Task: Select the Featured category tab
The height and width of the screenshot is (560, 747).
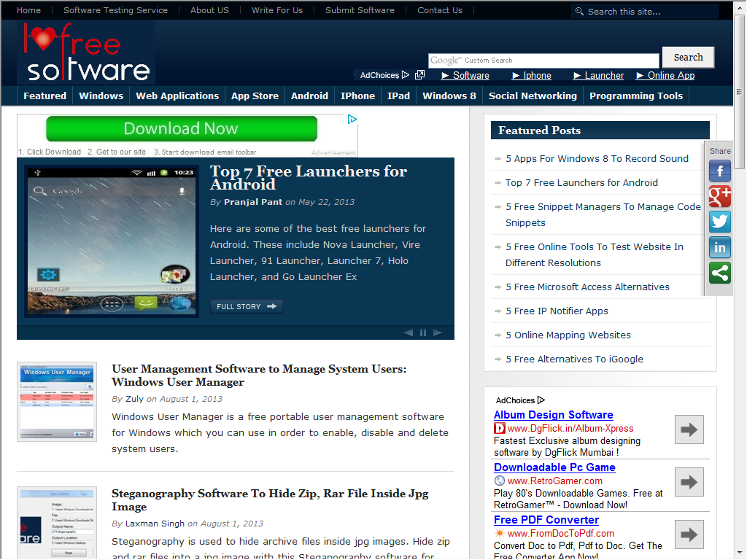Action: tap(44, 96)
